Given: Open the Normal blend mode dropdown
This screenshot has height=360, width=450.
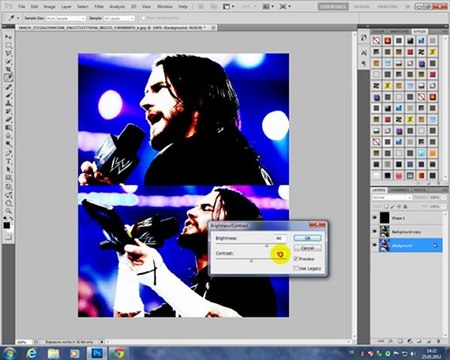Looking at the screenshot, I should click(392, 197).
